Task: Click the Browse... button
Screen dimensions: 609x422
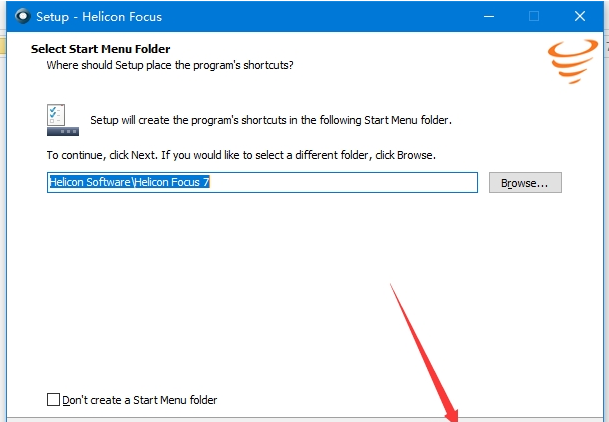Action: coord(525,182)
